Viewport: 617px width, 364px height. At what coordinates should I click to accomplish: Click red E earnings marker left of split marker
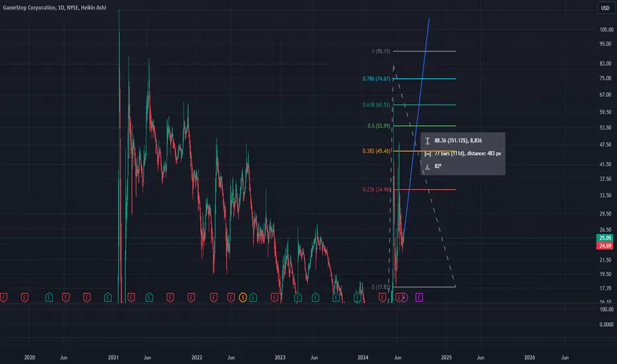tap(231, 298)
